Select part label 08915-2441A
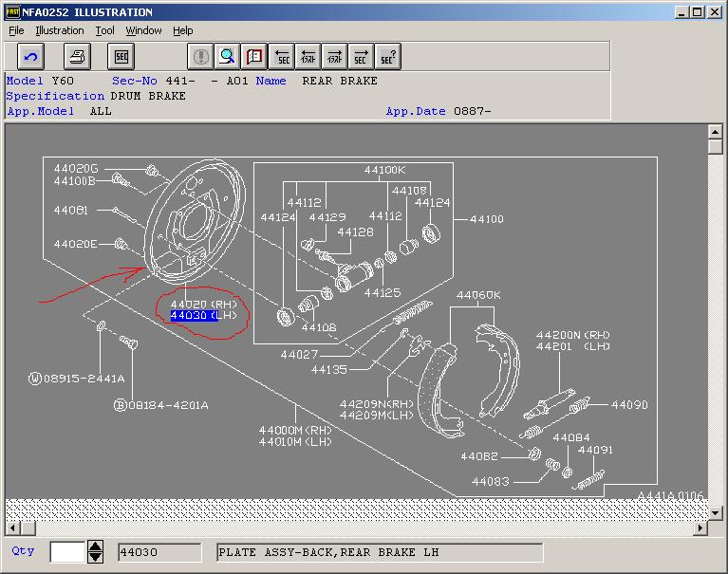The image size is (728, 574). pyautogui.click(x=77, y=379)
